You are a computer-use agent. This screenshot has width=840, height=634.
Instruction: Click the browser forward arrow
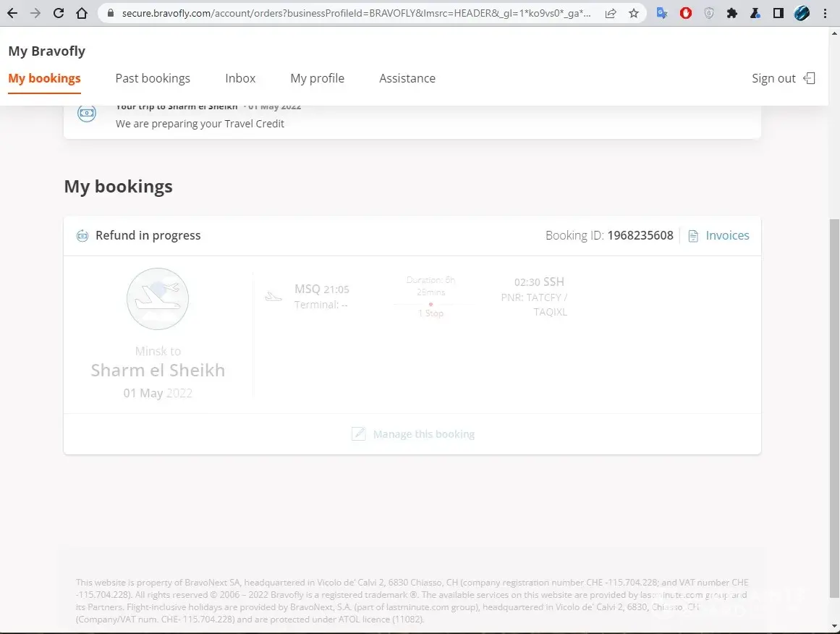click(x=35, y=14)
